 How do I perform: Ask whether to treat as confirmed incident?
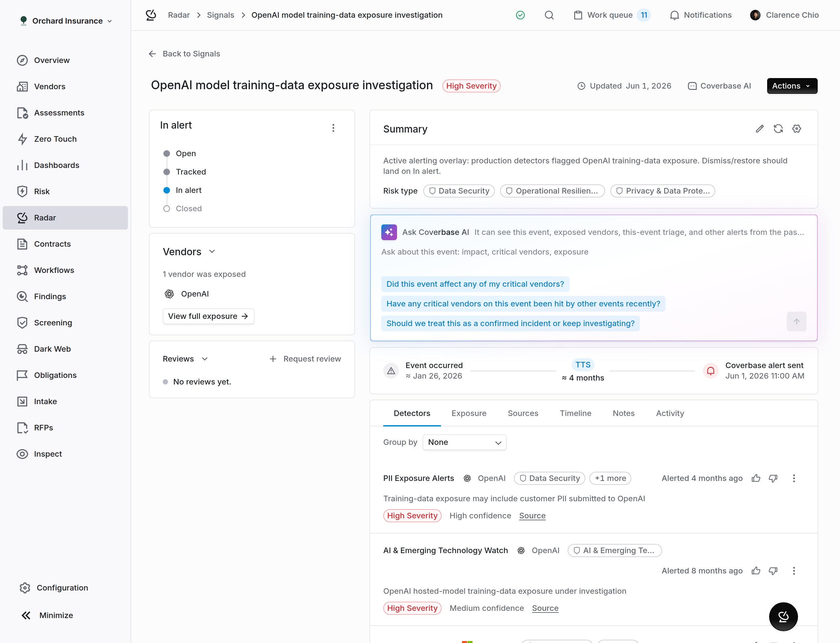coord(510,323)
